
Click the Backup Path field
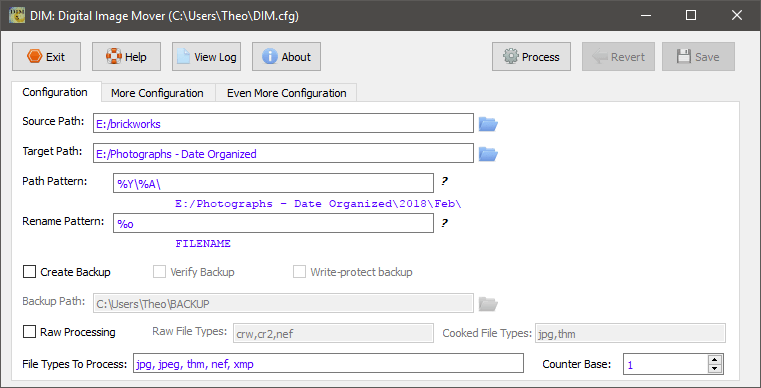283,303
